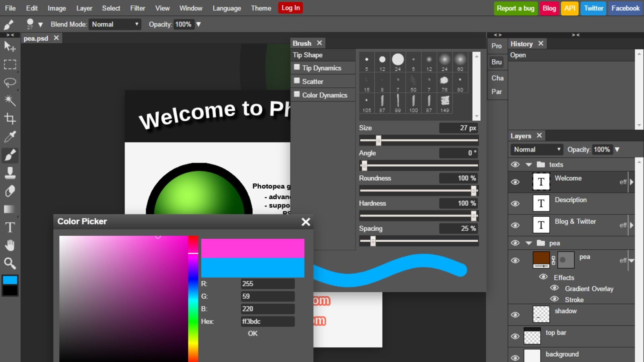Select the Magic Wand tool
This screenshot has width=644, height=362.
[x=10, y=100]
